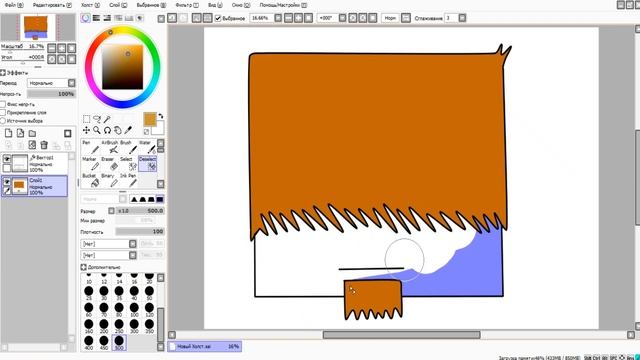Toggle the transparent color box under the foreground swatch
The height and width of the screenshot is (360, 640).
[x=147, y=131]
